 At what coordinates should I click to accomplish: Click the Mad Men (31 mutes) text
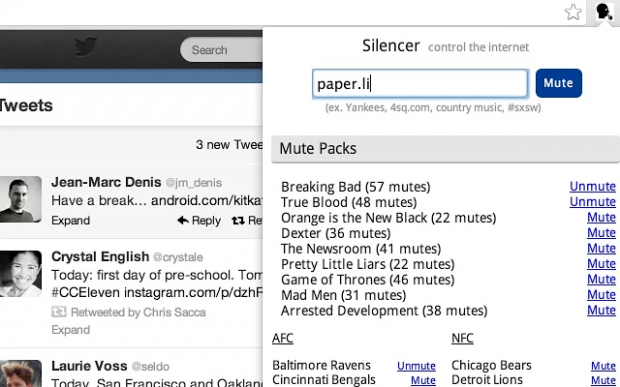coord(343,295)
